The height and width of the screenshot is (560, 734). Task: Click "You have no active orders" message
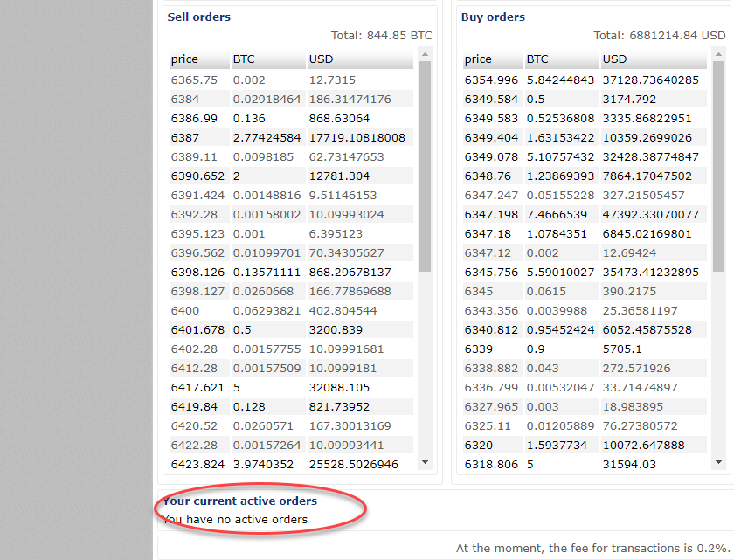(x=235, y=519)
